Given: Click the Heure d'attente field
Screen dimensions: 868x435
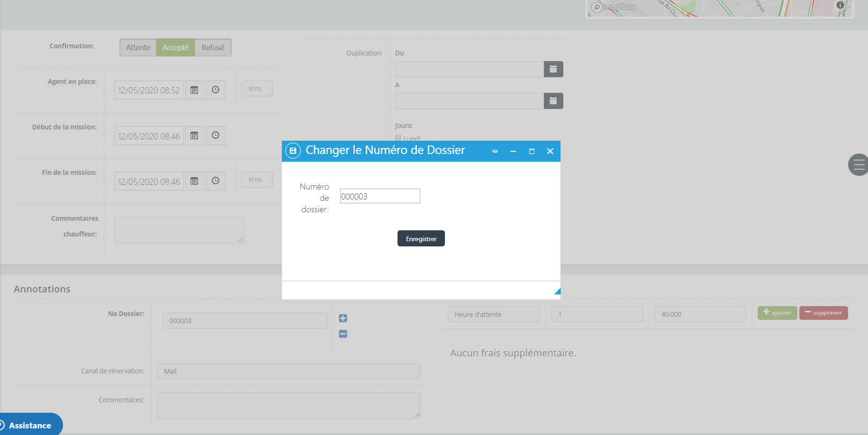Looking at the screenshot, I should tap(493, 314).
